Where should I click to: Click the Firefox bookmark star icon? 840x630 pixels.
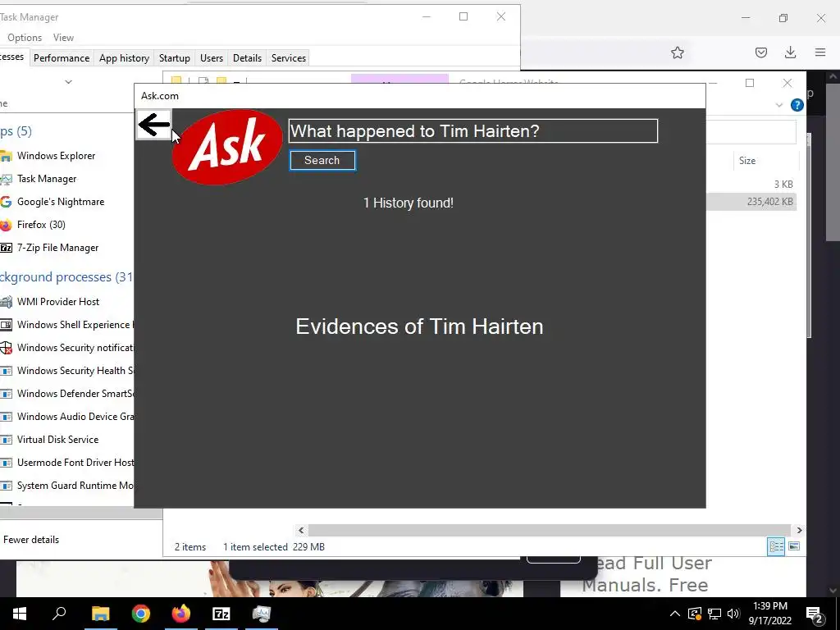677,52
